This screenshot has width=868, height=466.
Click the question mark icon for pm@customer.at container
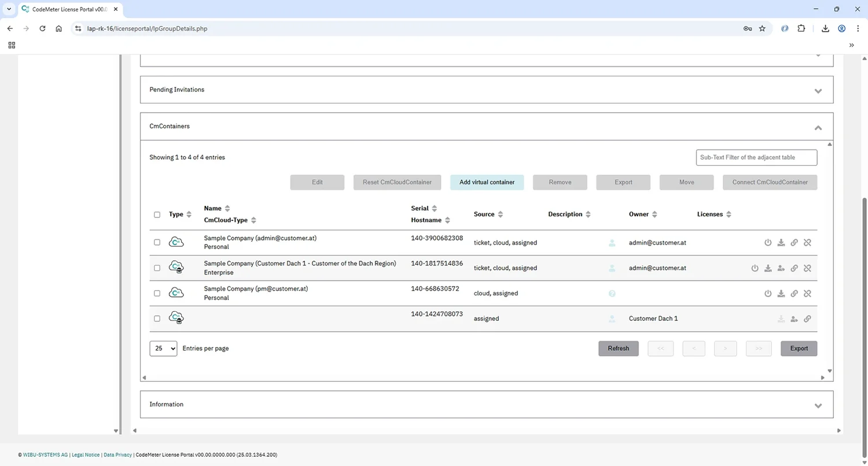coord(612,294)
